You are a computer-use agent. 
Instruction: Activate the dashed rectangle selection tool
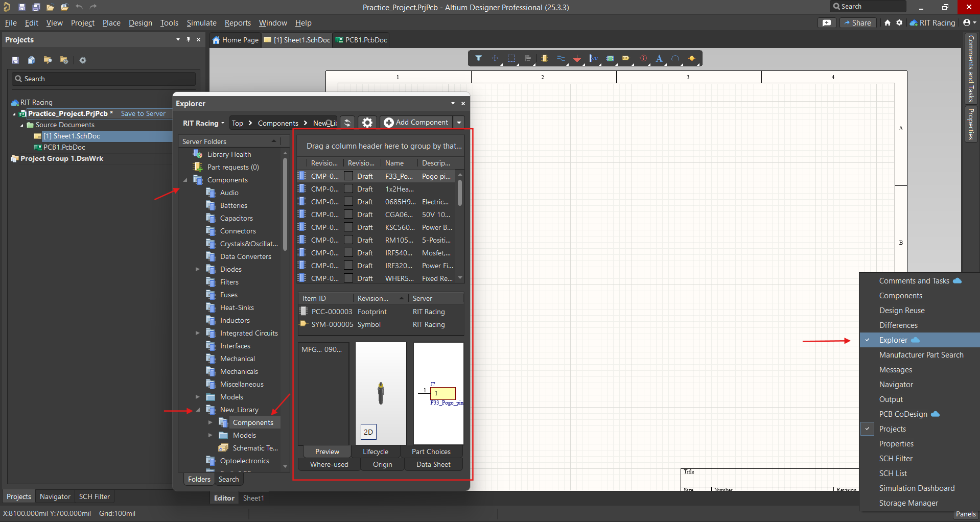(x=511, y=58)
